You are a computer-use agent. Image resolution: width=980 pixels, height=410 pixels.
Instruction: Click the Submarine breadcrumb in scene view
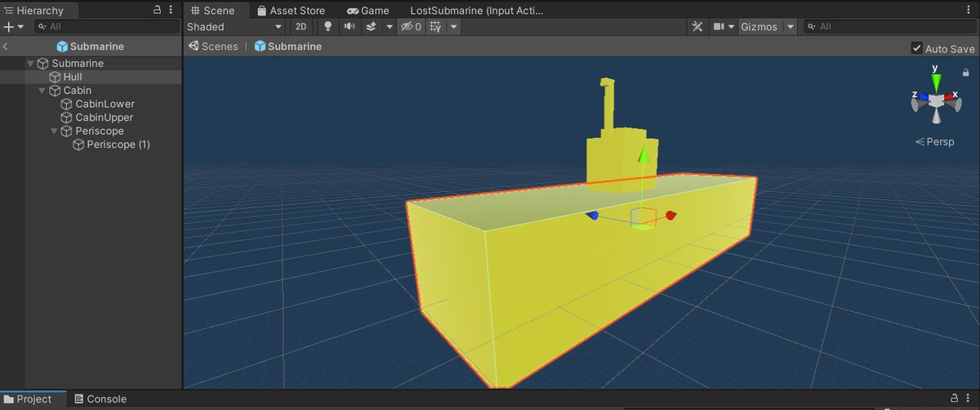(x=288, y=47)
